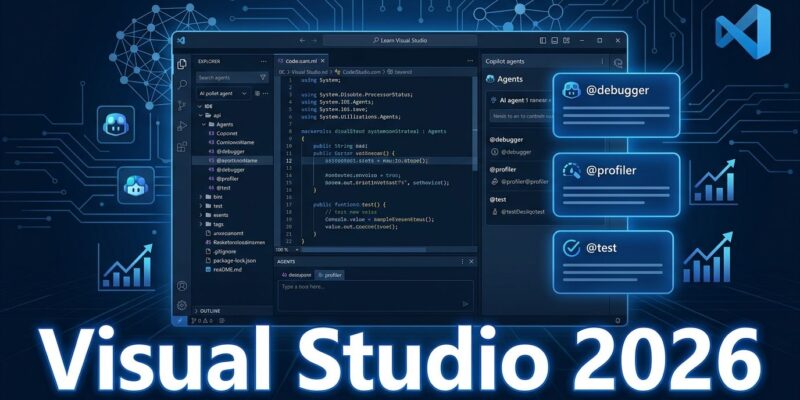Open chat history icon beside Copilot agents
Screen dimensions: 800x400
[618, 63]
